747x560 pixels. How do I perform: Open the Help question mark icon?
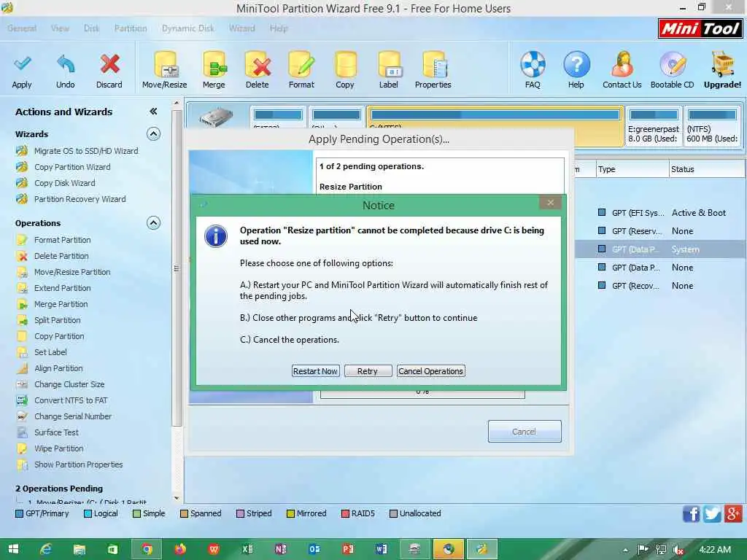click(576, 65)
